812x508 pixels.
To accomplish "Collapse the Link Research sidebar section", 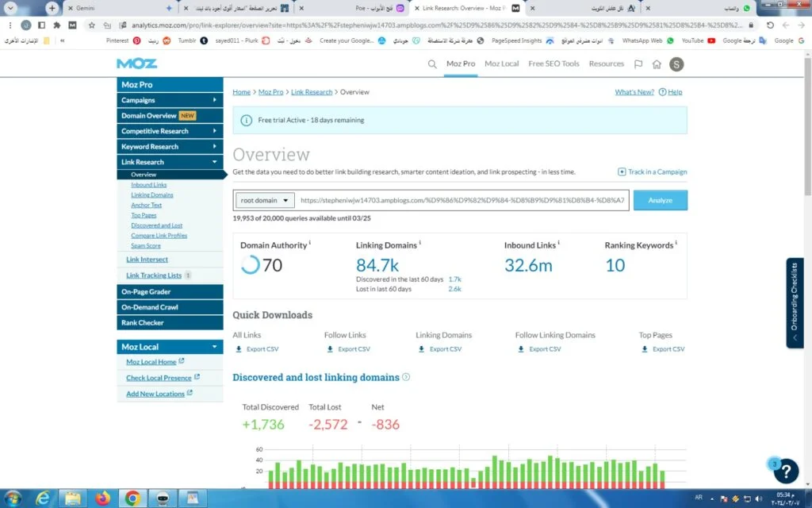I will pyautogui.click(x=170, y=162).
